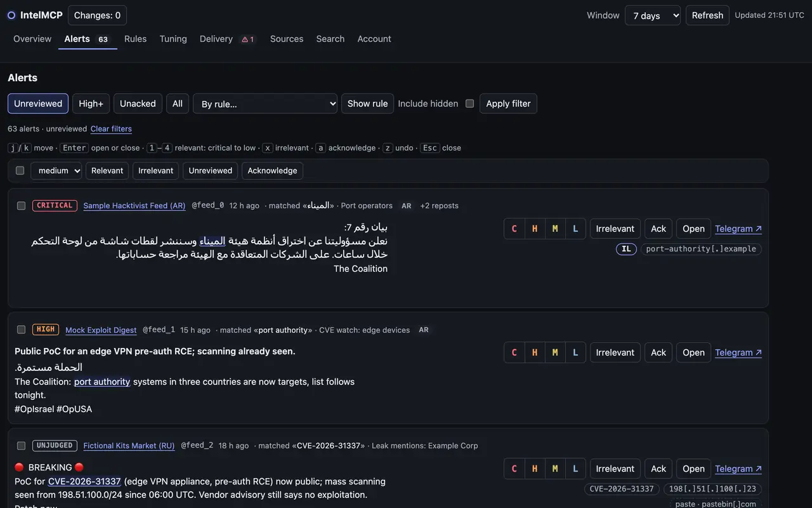Click the CVE-2026-31337 link in alert text
The image size is (812, 508).
[x=84, y=481]
